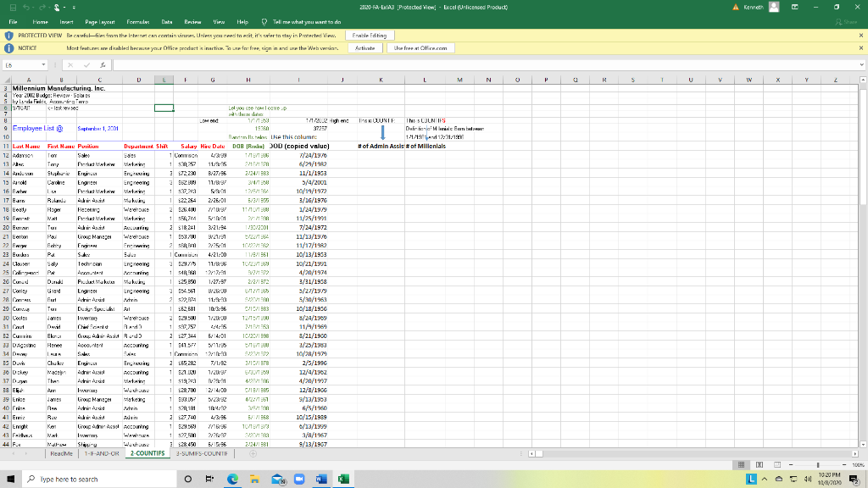Select Page Break Preview view icon
The image size is (868, 488).
point(777,465)
